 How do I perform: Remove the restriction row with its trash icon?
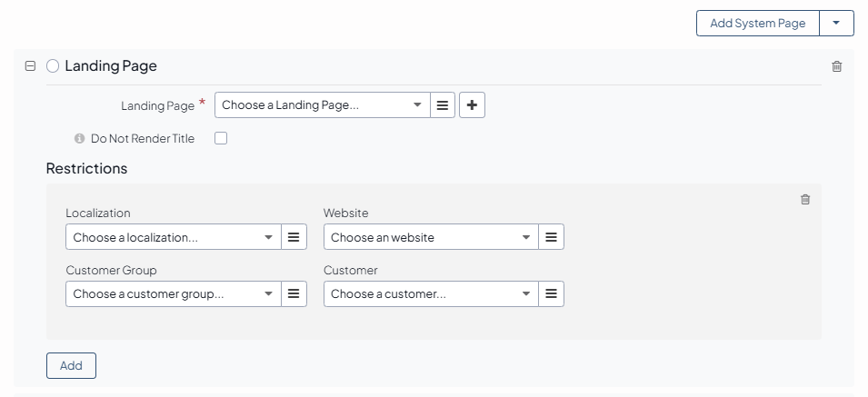(805, 200)
